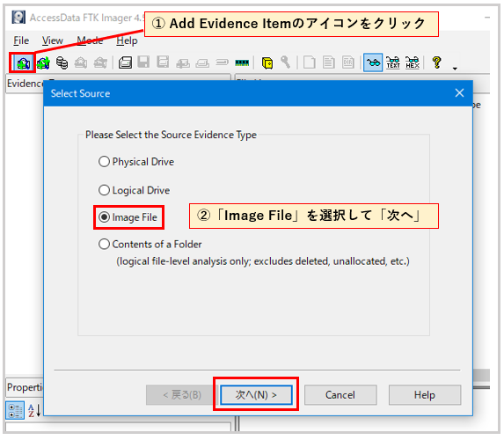Click Remove All Evidence Items icon
504x440 pixels.
click(x=100, y=62)
